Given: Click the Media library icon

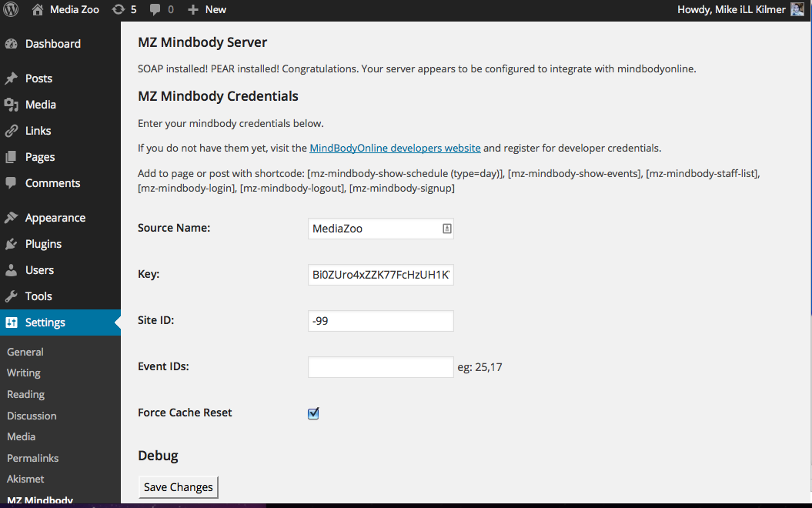Looking at the screenshot, I should [11, 105].
